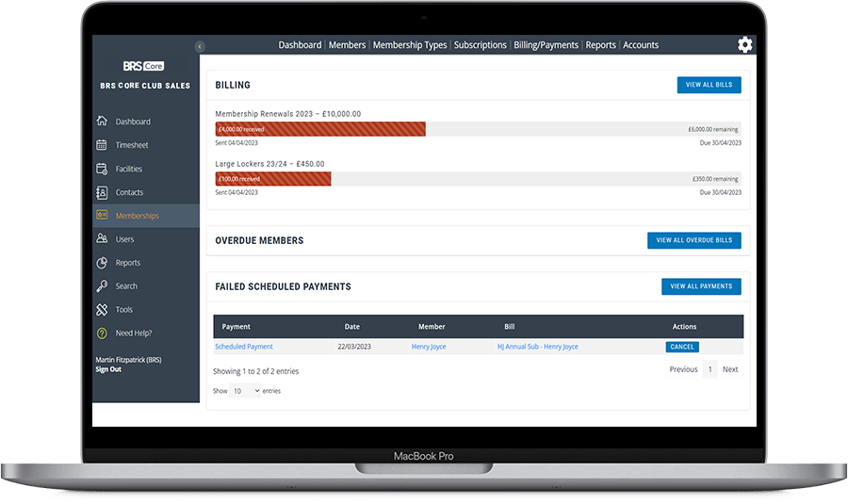Open settings with the gear icon
The width and height of the screenshot is (848, 504).
point(744,45)
